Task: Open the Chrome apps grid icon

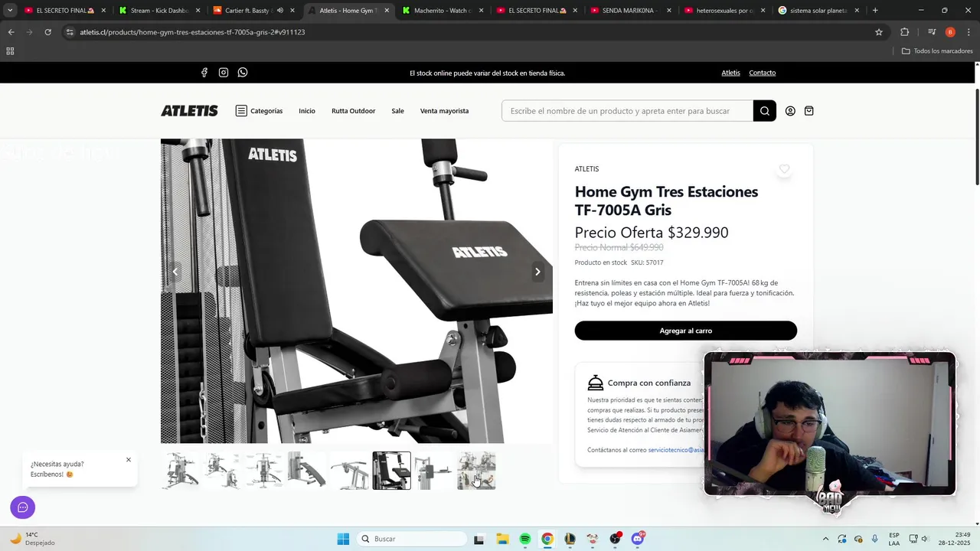Action: coord(10,51)
